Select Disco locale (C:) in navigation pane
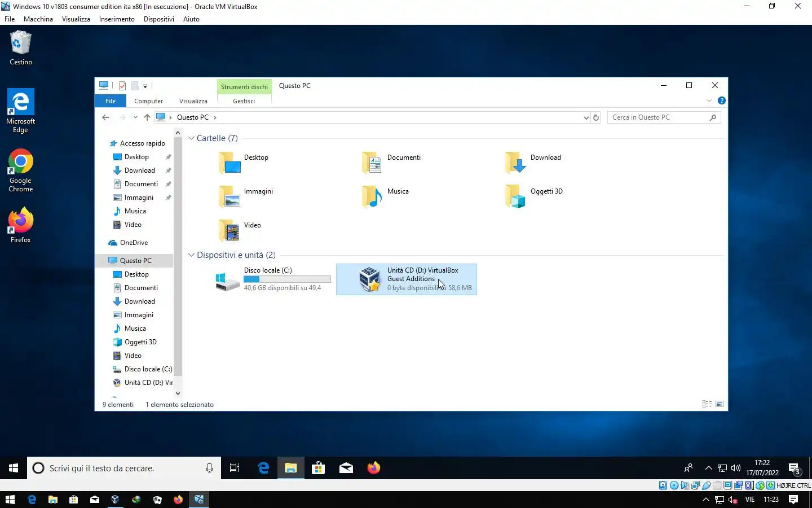Viewport: 812px width, 508px height. [143, 369]
